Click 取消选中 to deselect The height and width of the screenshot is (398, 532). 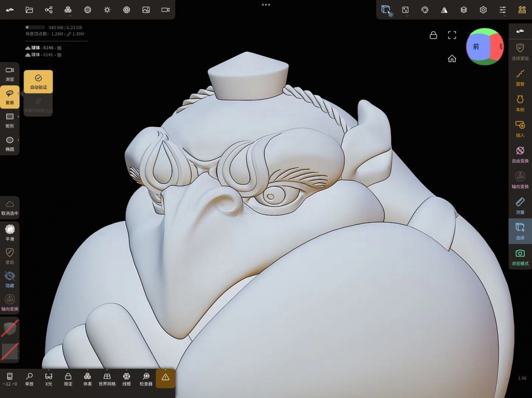click(x=10, y=208)
